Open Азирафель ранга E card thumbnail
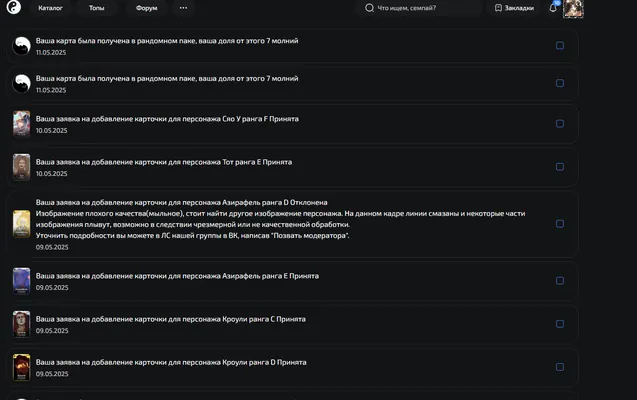The width and height of the screenshot is (637, 400). pos(22,281)
